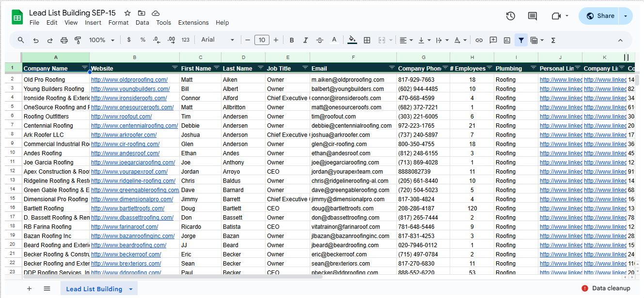Open the Arial font dropdown
Viewport: 644px width, 298px height.
click(218, 40)
